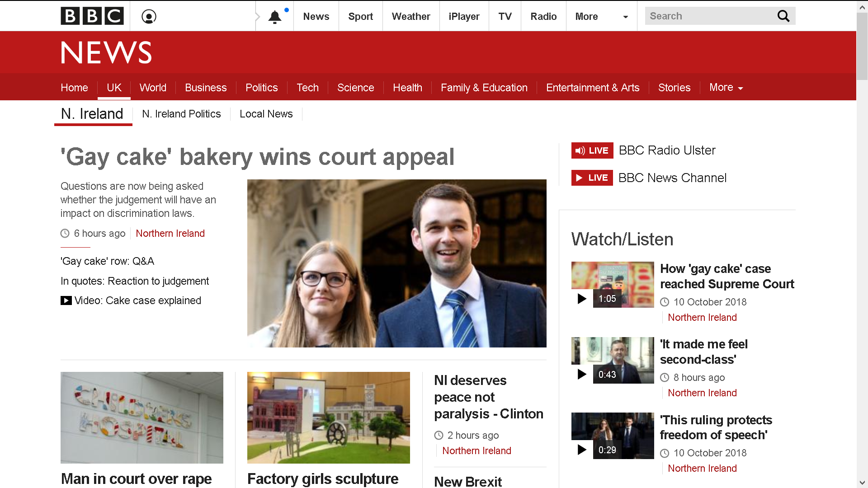Click in the Search input field
The image size is (868, 488).
710,16
